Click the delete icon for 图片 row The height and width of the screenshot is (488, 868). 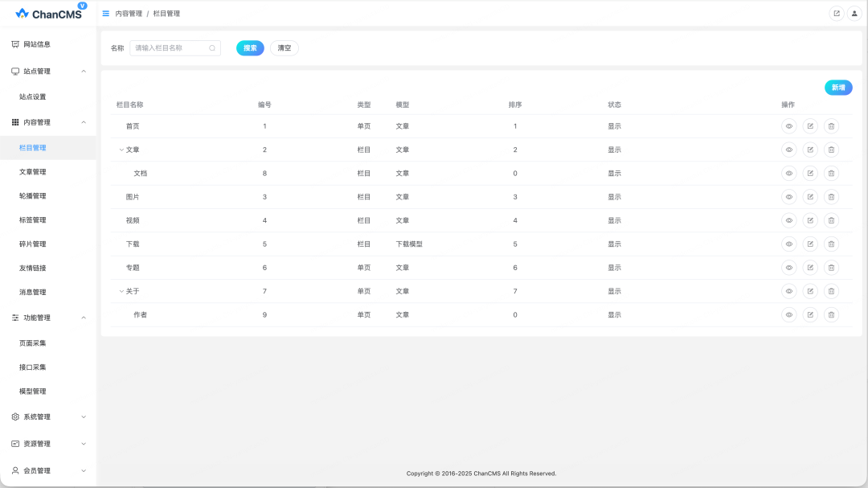point(831,197)
